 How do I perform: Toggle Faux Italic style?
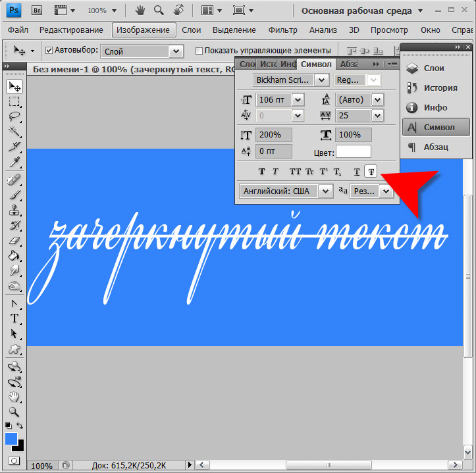[x=275, y=172]
